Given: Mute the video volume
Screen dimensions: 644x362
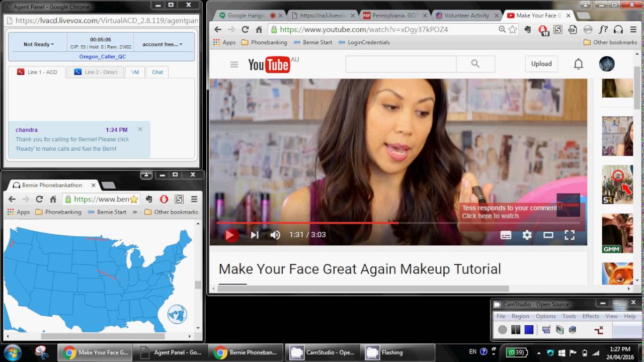Looking at the screenshot, I should point(275,235).
